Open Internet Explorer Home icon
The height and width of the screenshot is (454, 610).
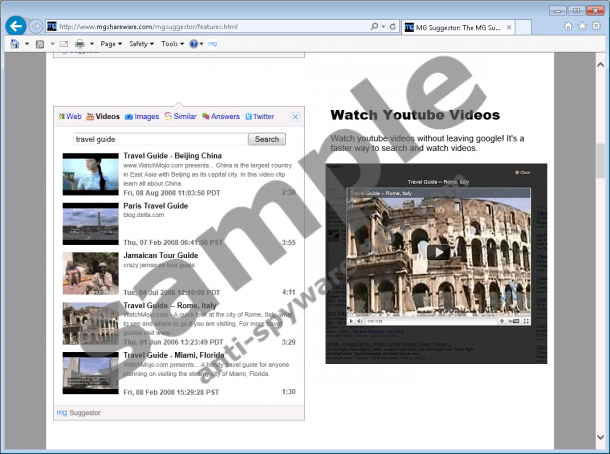pyautogui.click(x=568, y=26)
